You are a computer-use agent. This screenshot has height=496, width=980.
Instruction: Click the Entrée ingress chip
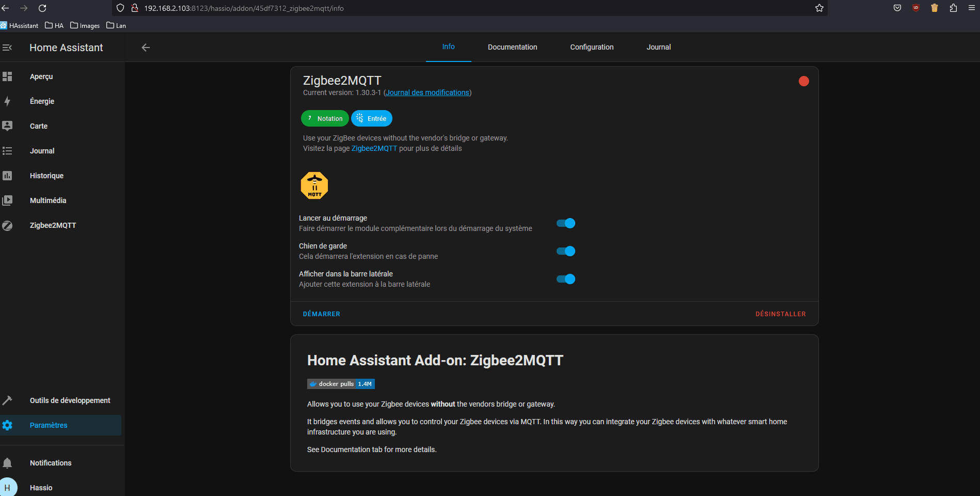372,118
